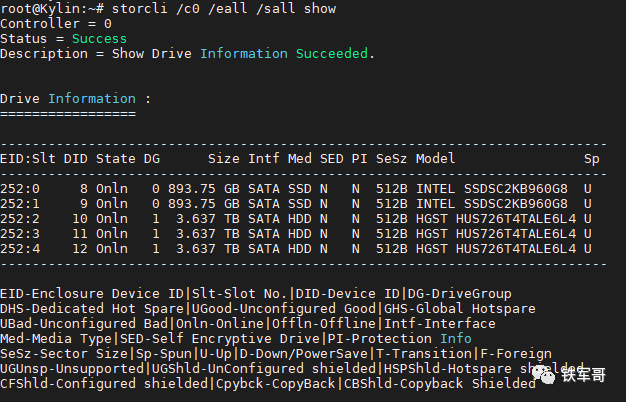626x402 pixels.
Task: Click the Model column header
Action: (x=435, y=158)
